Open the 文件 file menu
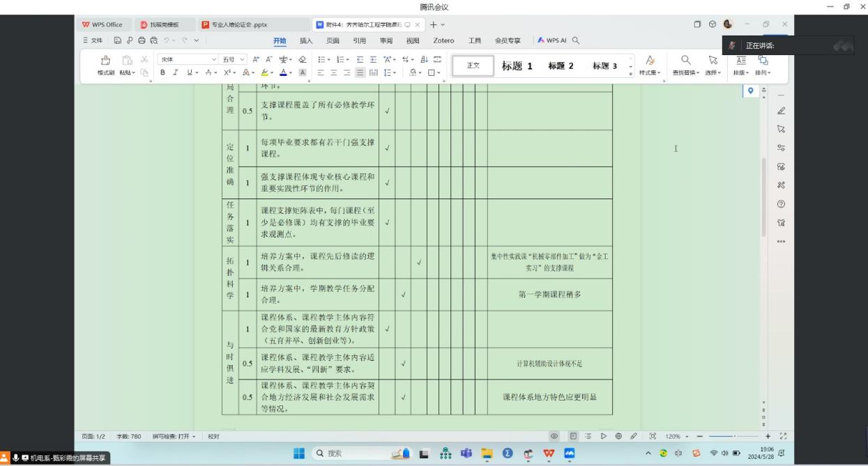Screen dimensions: 868x466 93,40
